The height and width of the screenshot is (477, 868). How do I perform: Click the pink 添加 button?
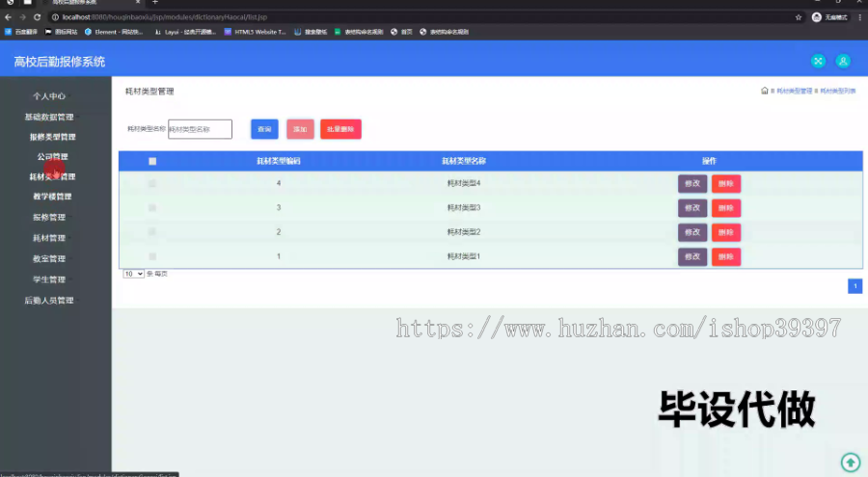pyautogui.click(x=300, y=129)
